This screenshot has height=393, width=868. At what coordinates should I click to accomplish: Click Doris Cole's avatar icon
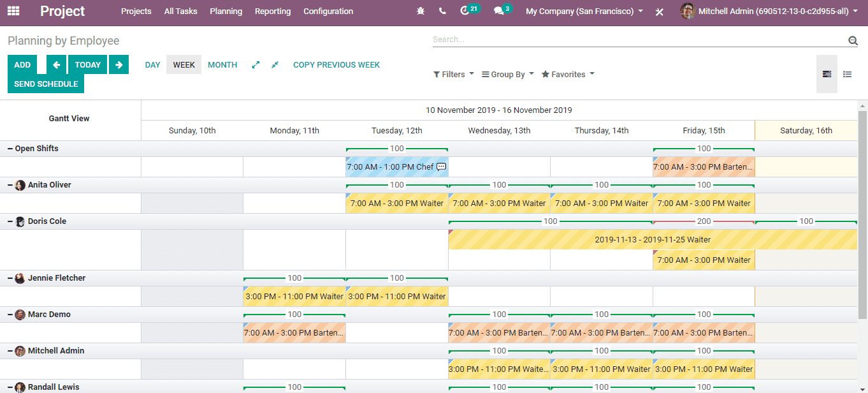(20, 221)
